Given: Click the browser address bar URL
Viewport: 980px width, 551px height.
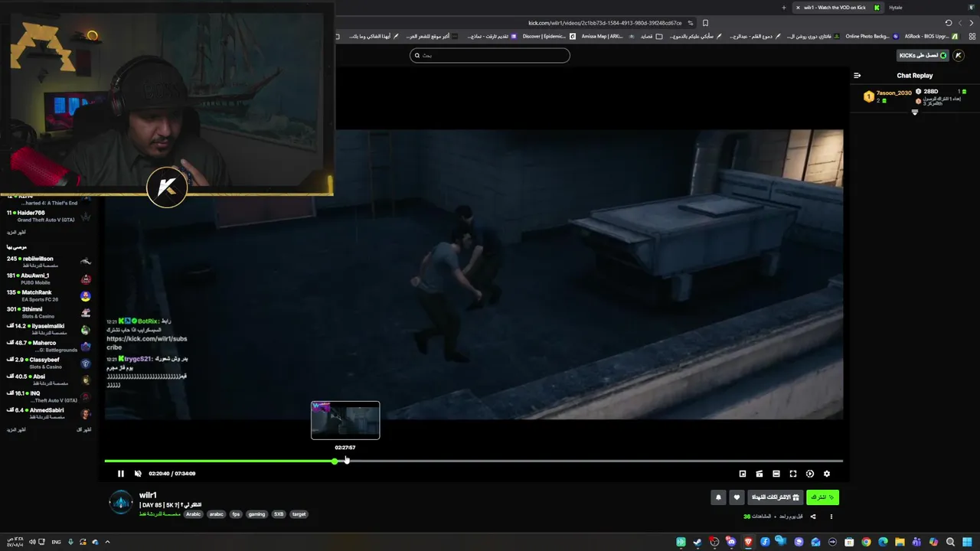Looking at the screenshot, I should click(605, 23).
